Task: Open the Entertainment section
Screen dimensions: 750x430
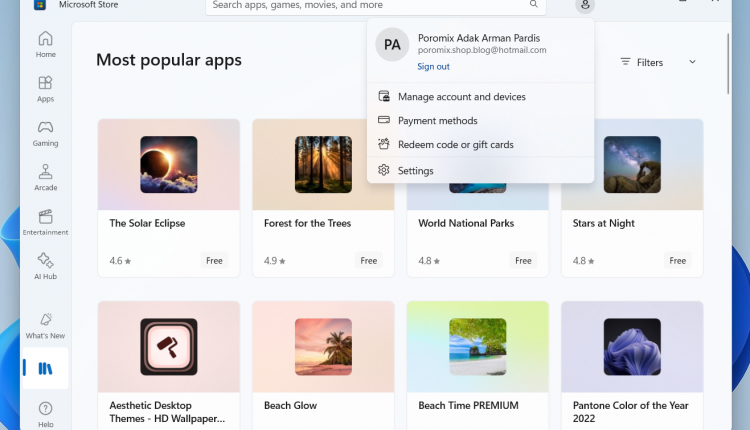Action: click(x=45, y=222)
